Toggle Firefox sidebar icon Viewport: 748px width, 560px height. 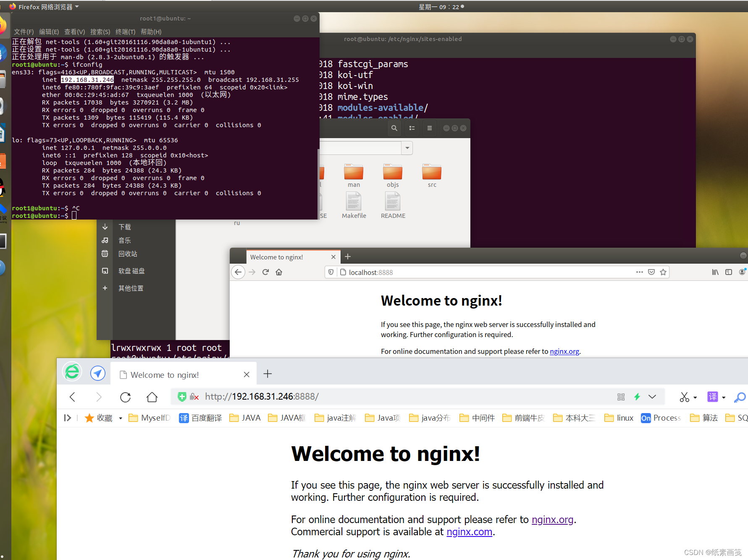tap(729, 272)
